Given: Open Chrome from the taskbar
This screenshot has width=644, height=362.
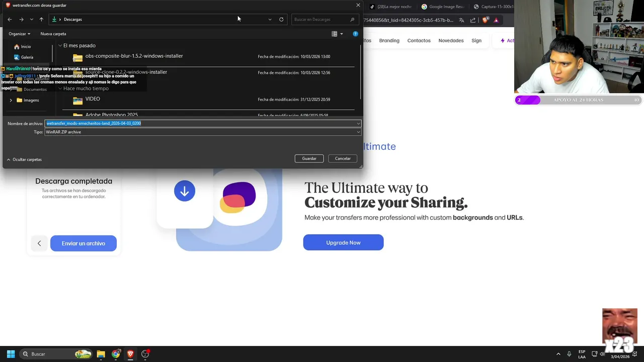Looking at the screenshot, I should coord(116,354).
